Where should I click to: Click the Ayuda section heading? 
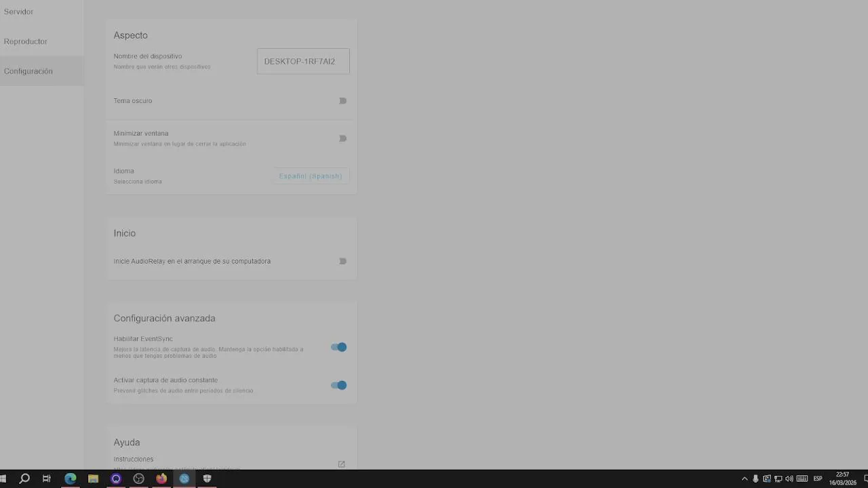pyautogui.click(x=127, y=442)
